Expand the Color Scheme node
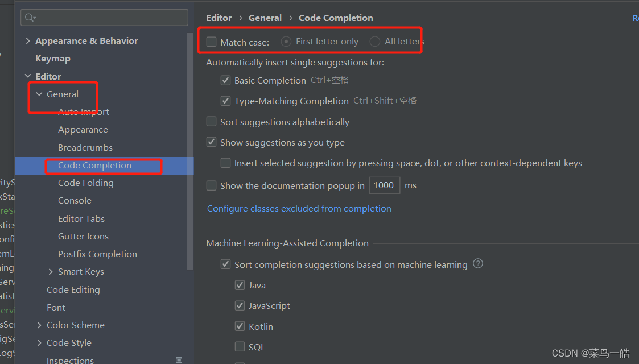This screenshot has width=639, height=364. (39, 325)
